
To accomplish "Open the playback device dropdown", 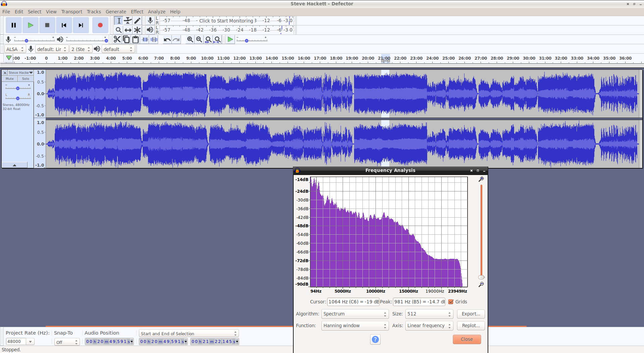I will click(118, 49).
